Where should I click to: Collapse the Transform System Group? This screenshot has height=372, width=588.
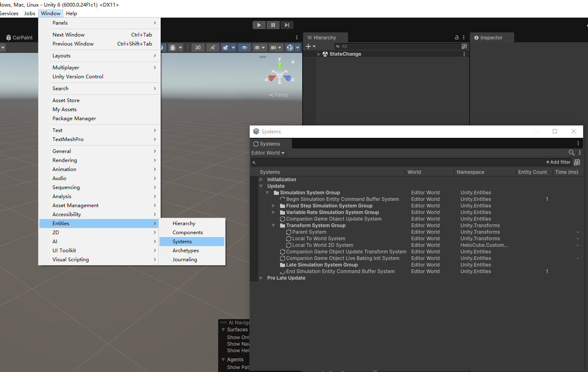pos(273,226)
